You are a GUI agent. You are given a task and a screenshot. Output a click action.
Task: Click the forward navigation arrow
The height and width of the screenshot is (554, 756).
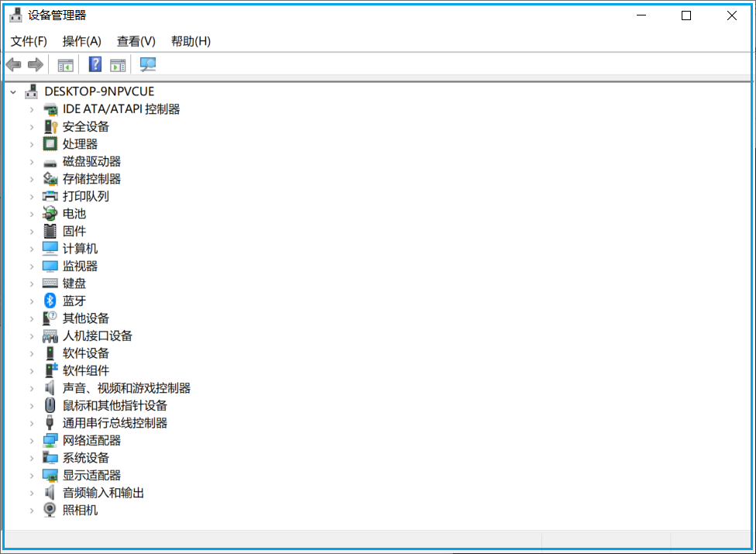(35, 64)
